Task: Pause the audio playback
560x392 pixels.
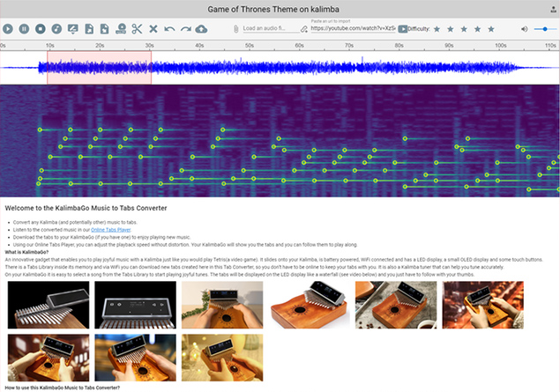Action: [x=24, y=29]
